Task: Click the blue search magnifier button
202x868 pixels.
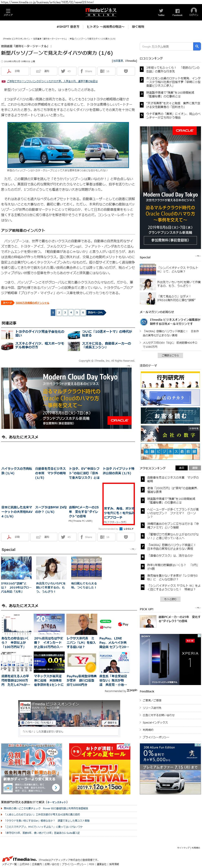Action: tap(197, 46)
